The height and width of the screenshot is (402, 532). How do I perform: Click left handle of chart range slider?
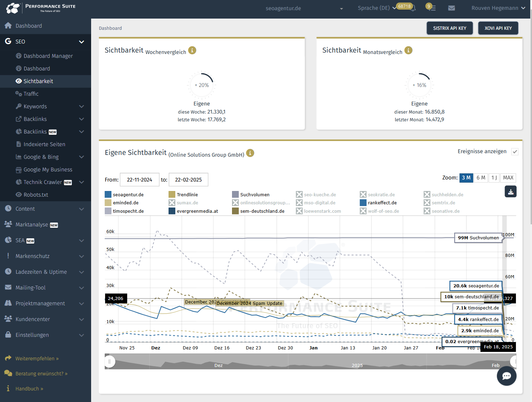pyautogui.click(x=109, y=361)
